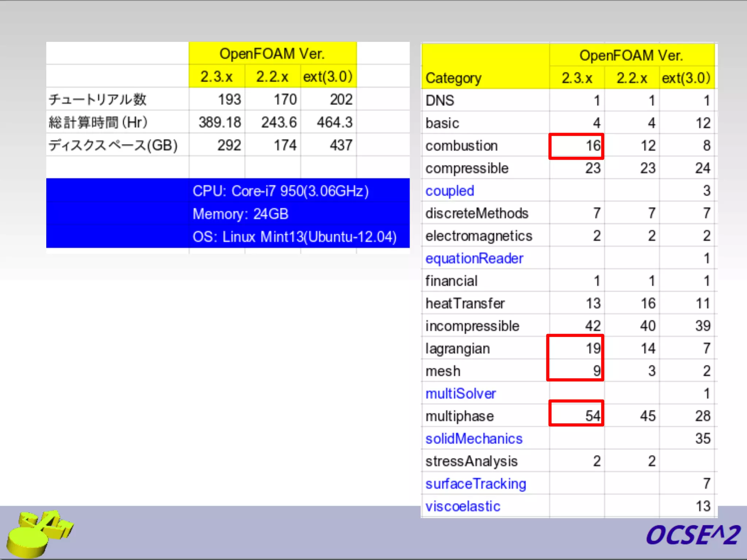This screenshot has height=560, width=747.
Task: Click the Memory: 24GB line
Action: click(240, 214)
